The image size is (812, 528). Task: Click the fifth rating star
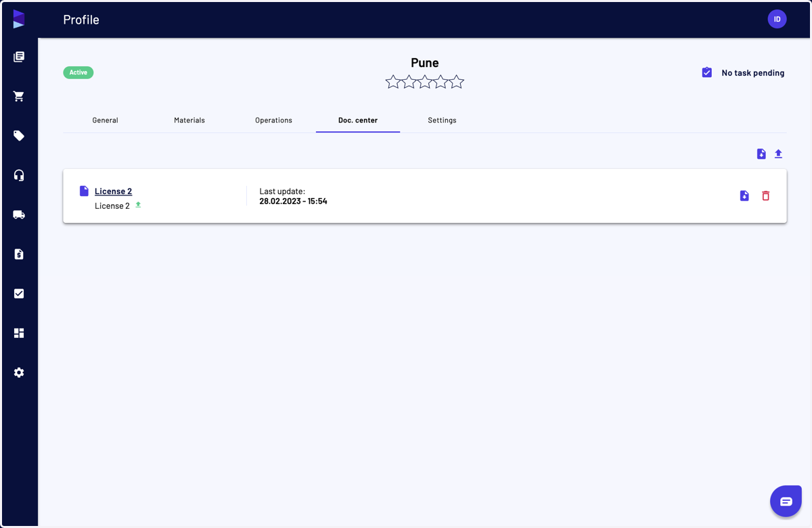(x=457, y=82)
